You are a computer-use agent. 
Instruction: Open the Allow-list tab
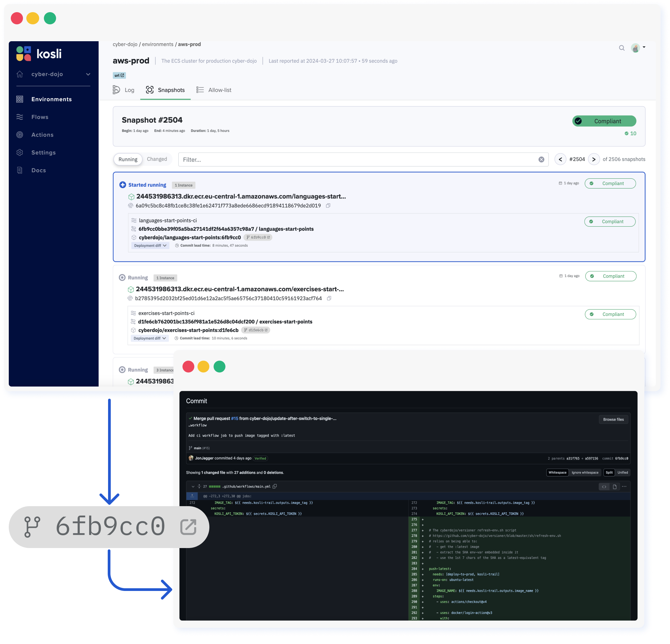[220, 90]
